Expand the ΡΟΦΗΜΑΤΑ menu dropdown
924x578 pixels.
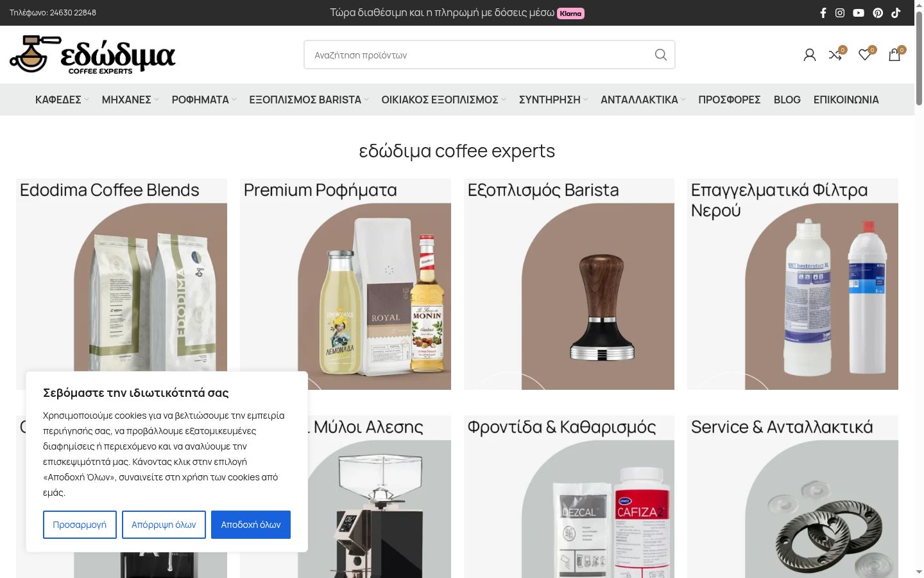pos(204,100)
